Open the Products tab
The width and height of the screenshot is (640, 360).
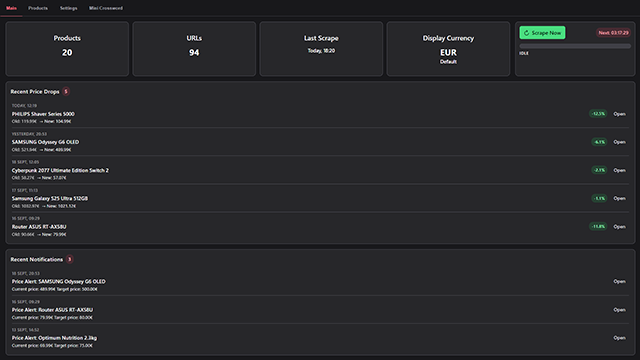(38, 8)
